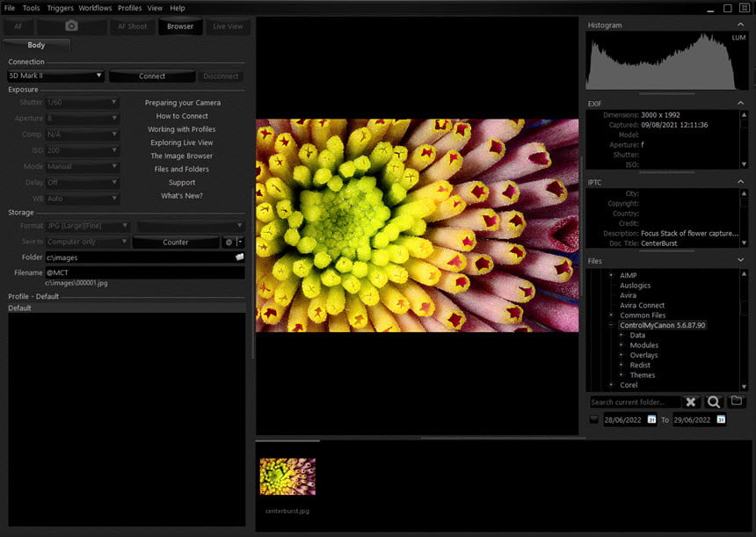
Task: Open the Shutter 1/60 dropdown
Action: (x=83, y=102)
